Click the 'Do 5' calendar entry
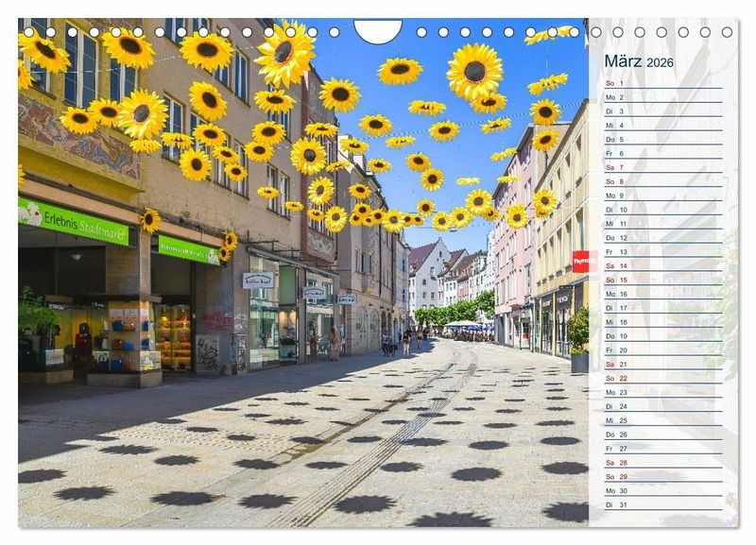This screenshot has width=756, height=545. tap(663, 139)
